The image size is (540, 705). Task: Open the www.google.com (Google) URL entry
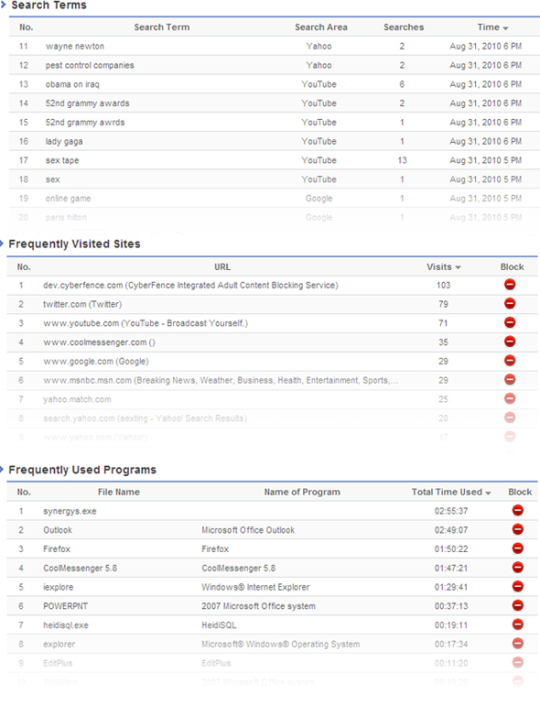coord(96,361)
